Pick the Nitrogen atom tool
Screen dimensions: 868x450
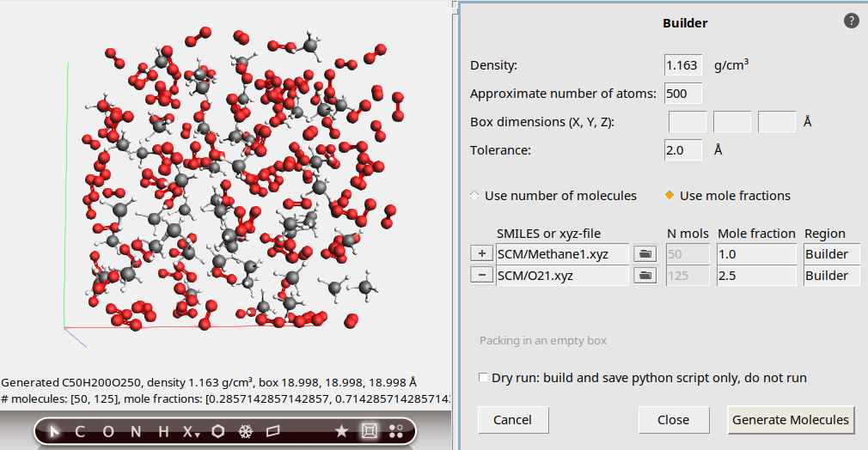136,431
